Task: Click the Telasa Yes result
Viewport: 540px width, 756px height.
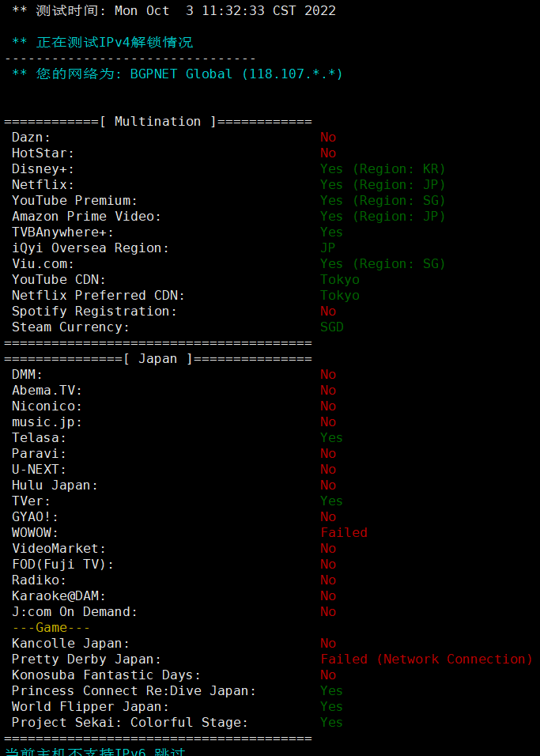Action: point(332,438)
